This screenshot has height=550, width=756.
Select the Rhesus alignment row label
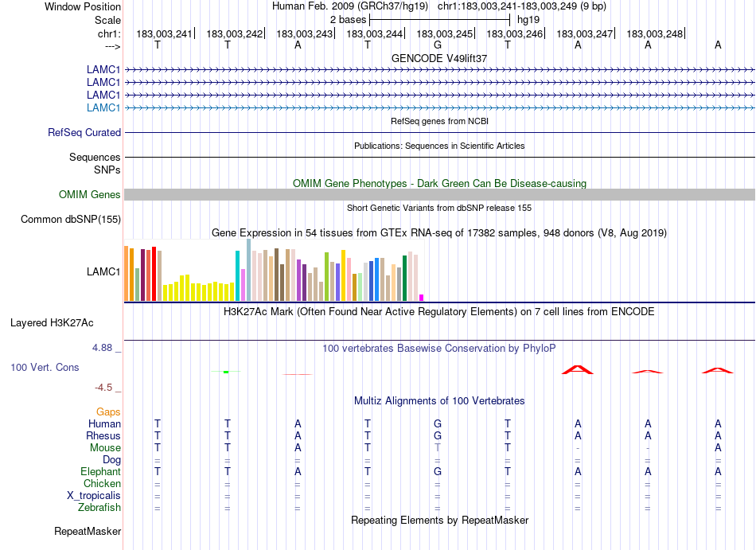click(103, 435)
